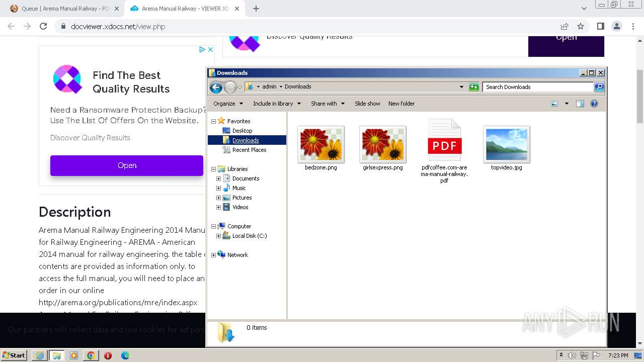The width and height of the screenshot is (644, 362).
Task: Click the Chrome address bar URL
Action: pyautogui.click(x=118, y=26)
